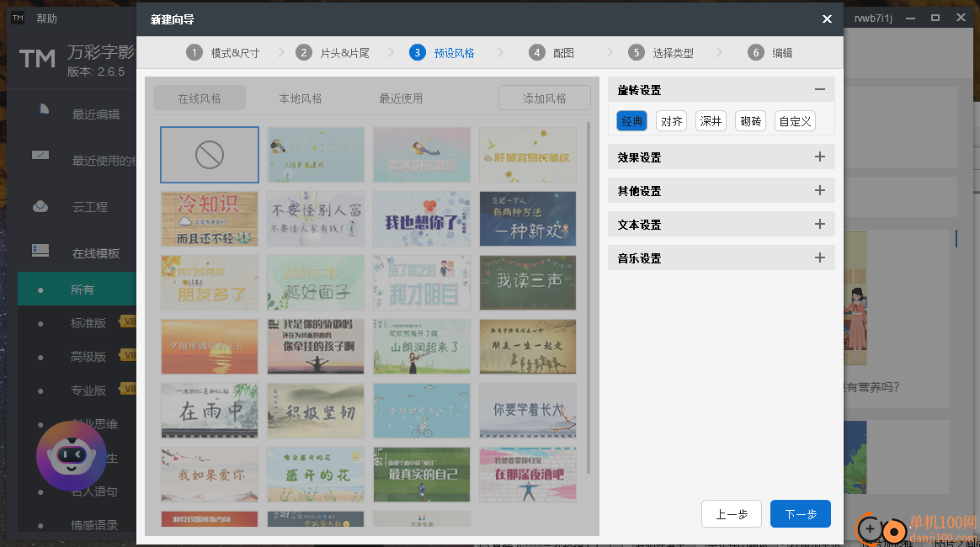Click the 上一步 button

[732, 514]
